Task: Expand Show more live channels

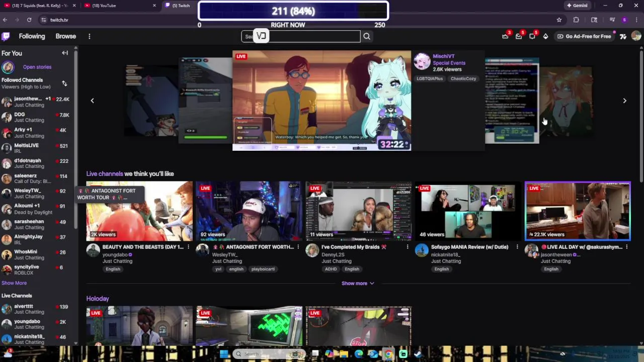Action: (x=358, y=283)
